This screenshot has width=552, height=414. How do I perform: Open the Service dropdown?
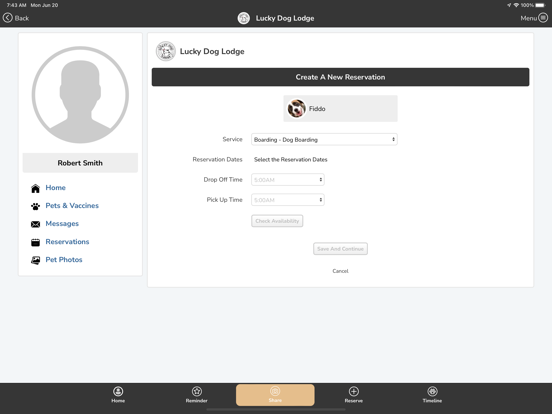tap(324, 139)
